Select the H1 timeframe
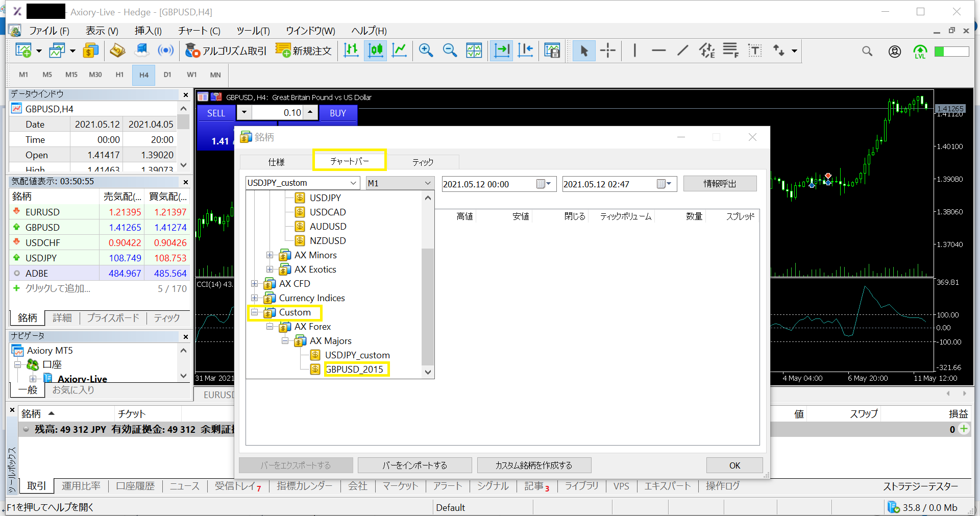This screenshot has height=516, width=980. [119, 75]
